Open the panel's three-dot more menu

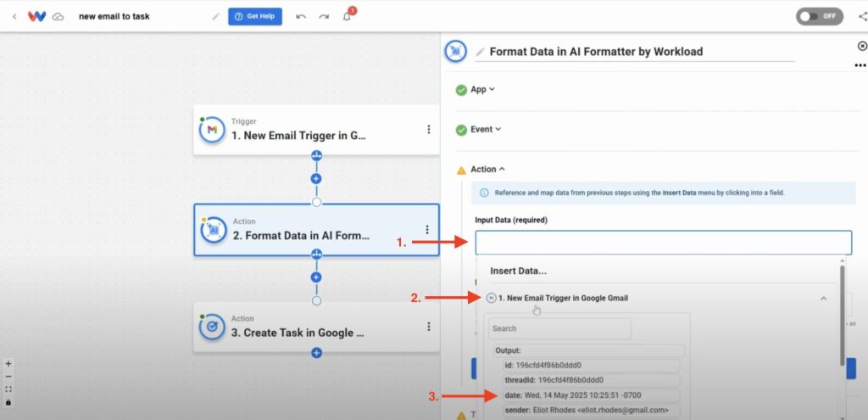pos(860,65)
